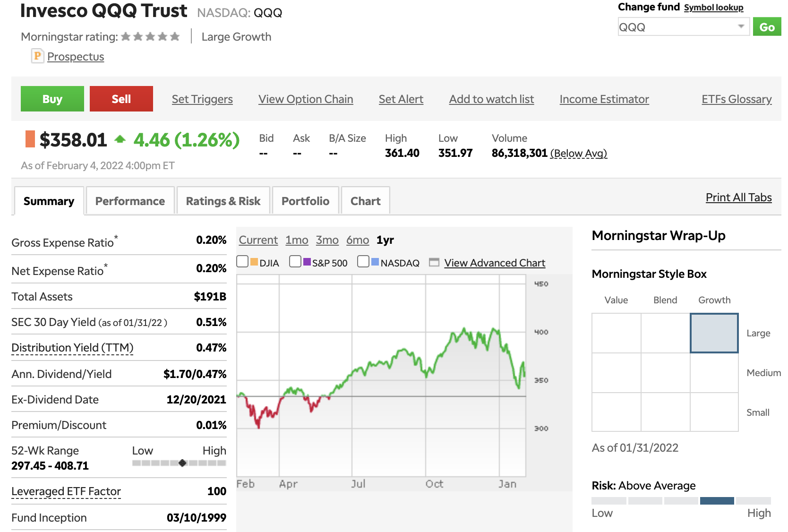Select the 1yr chart range
Image resolution: width=788 pixels, height=532 pixels.
click(385, 240)
